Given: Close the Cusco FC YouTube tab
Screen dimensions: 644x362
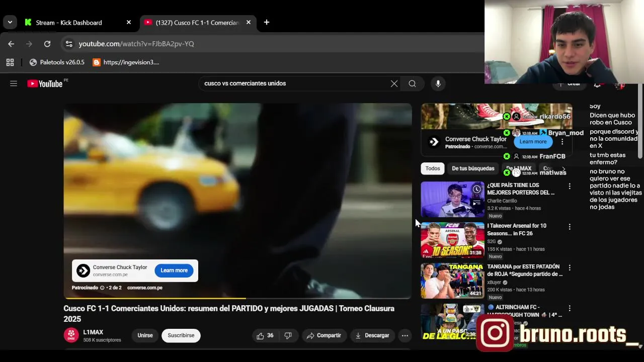Looking at the screenshot, I should 249,23.
